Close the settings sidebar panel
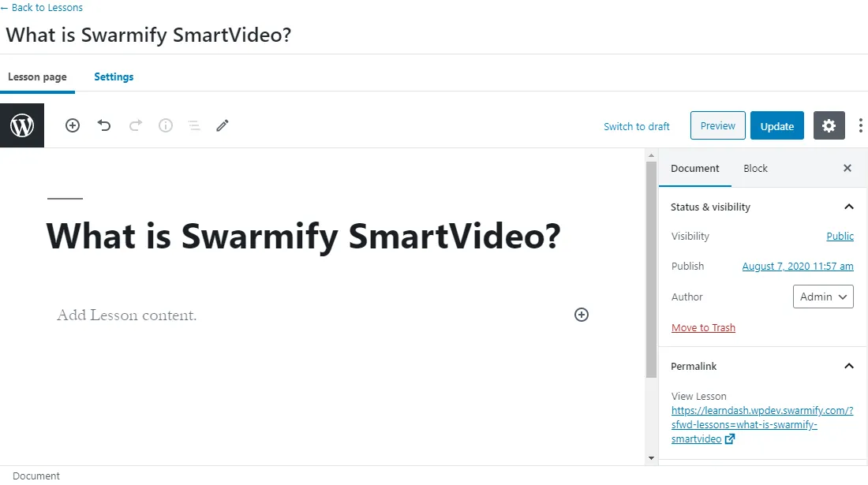Image resolution: width=868 pixels, height=485 pixels. point(847,168)
